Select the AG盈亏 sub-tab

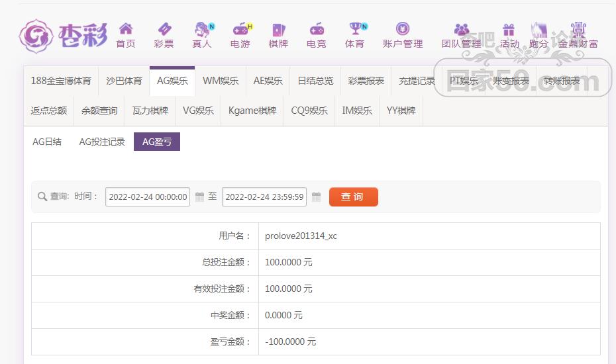(157, 142)
